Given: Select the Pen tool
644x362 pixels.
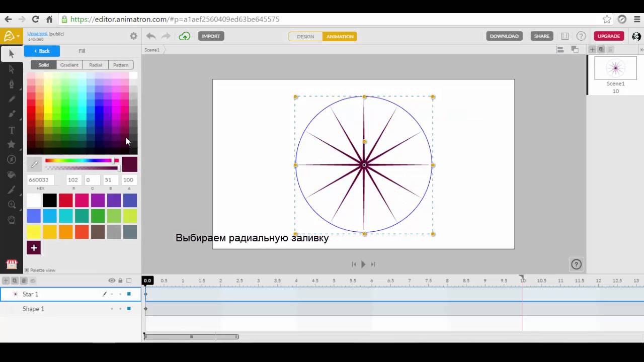Looking at the screenshot, I should click(x=12, y=84).
